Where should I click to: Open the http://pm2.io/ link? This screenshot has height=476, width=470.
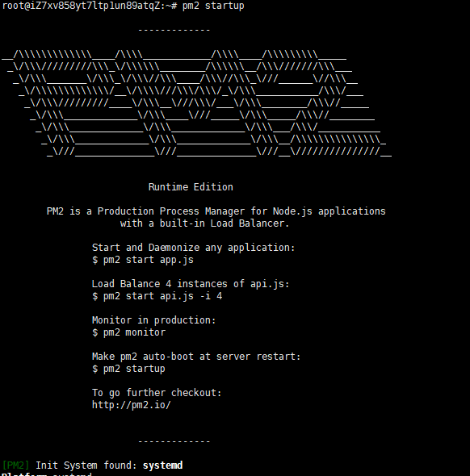tap(132, 405)
